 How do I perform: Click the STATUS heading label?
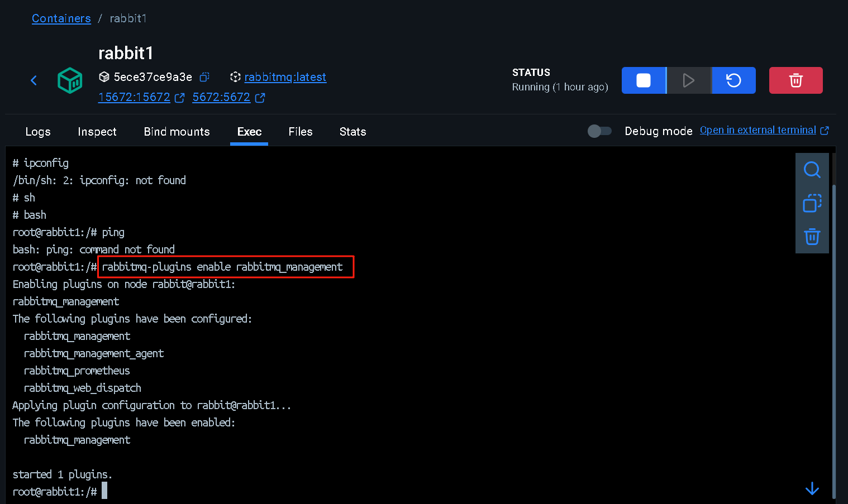pyautogui.click(x=531, y=73)
